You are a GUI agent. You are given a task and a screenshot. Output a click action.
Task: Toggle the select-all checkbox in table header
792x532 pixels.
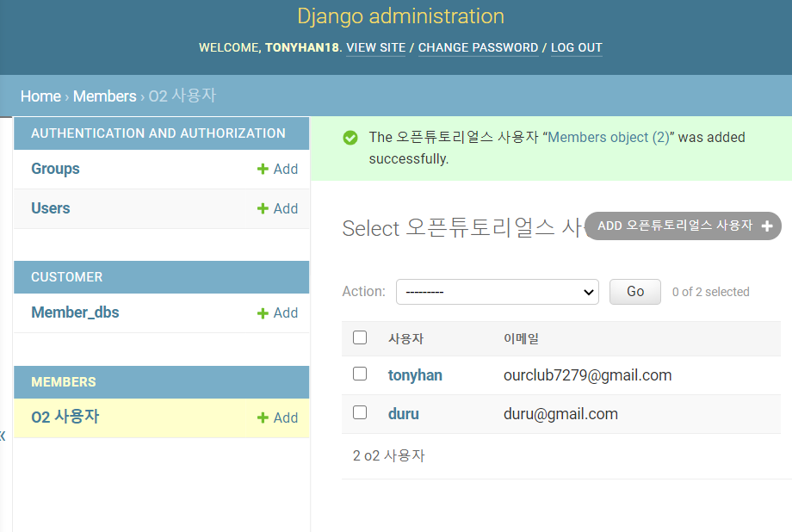(360, 337)
